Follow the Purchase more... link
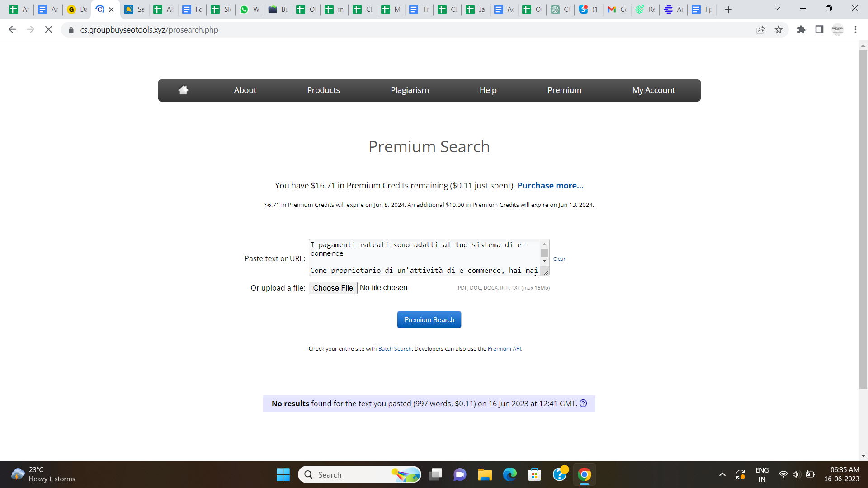 point(550,185)
